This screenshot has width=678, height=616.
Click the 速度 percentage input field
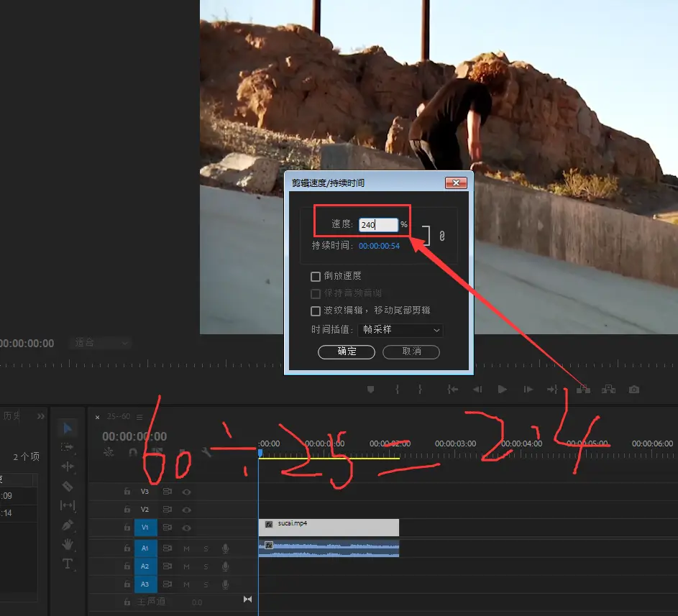[x=378, y=225]
